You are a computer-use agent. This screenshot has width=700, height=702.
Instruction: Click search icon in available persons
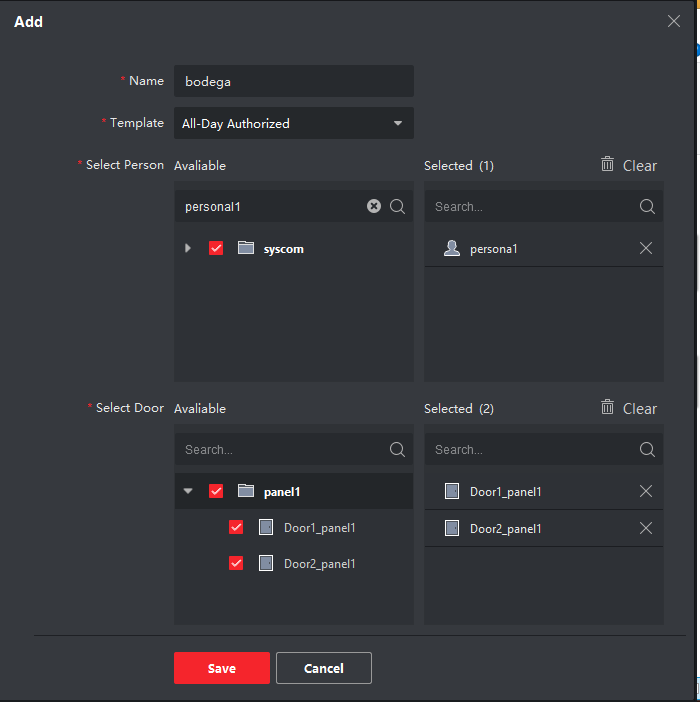tap(397, 206)
